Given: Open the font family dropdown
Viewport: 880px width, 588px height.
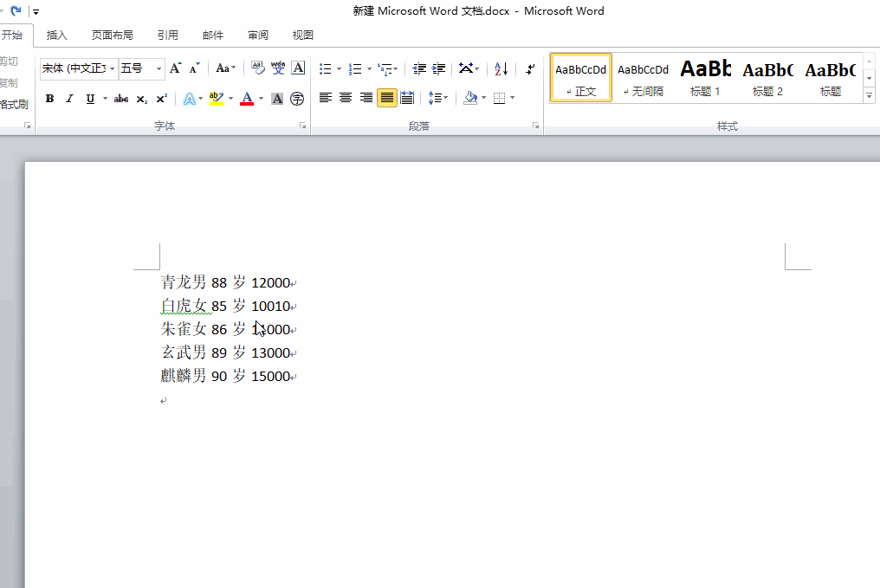Looking at the screenshot, I should point(78,68).
